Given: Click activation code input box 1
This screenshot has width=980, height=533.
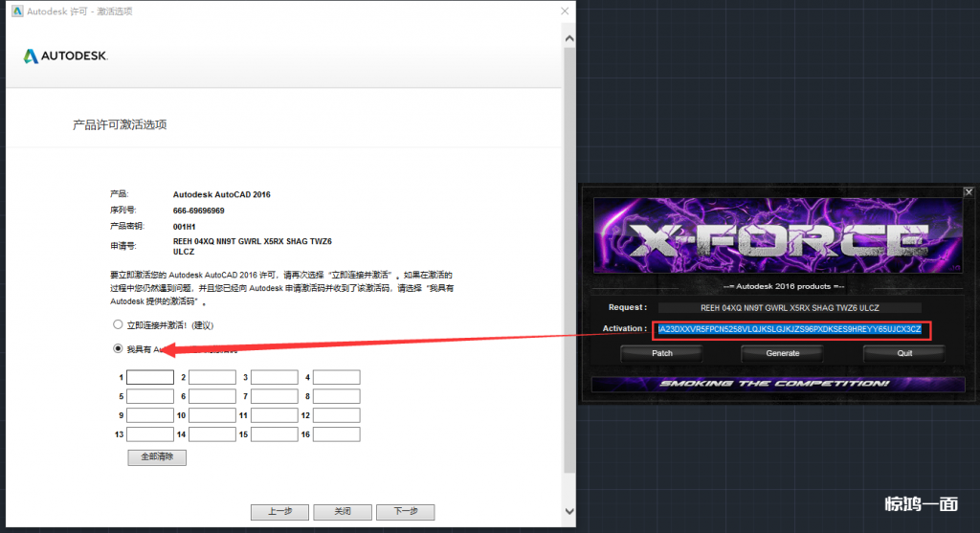Looking at the screenshot, I should [150, 378].
